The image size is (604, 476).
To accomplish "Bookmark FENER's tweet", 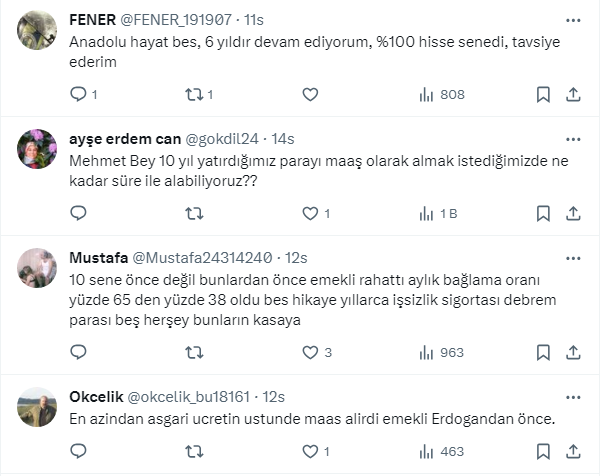I will click(543, 95).
